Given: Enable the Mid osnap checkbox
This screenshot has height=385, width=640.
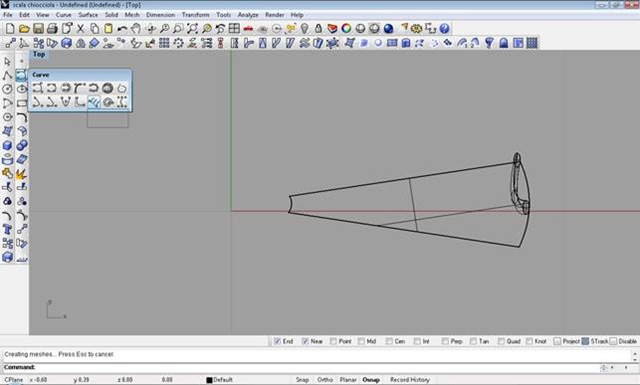Looking at the screenshot, I should [x=361, y=341].
